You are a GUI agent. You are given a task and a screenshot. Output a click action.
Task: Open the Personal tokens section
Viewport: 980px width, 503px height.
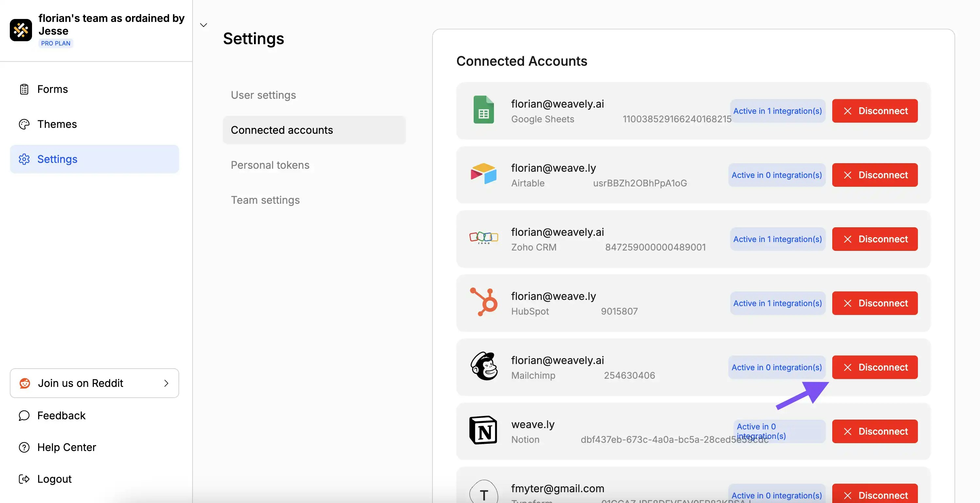(270, 165)
